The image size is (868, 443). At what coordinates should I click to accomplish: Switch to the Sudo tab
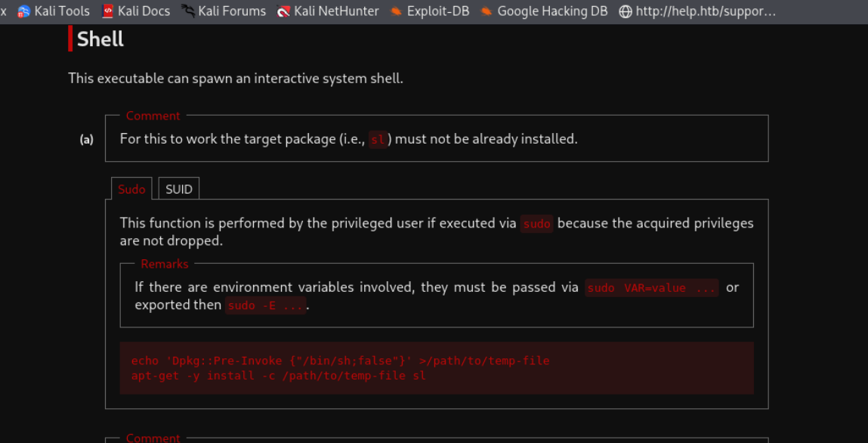coord(131,189)
